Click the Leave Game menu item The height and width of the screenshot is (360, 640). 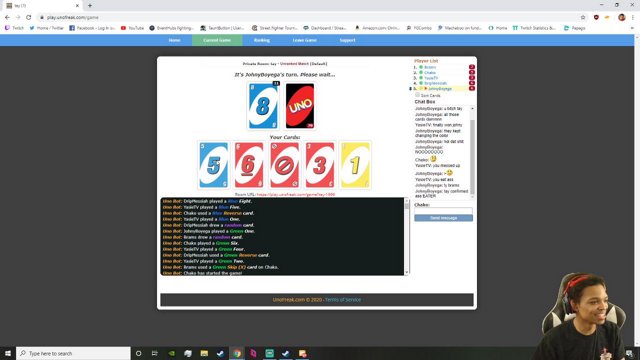(x=304, y=40)
